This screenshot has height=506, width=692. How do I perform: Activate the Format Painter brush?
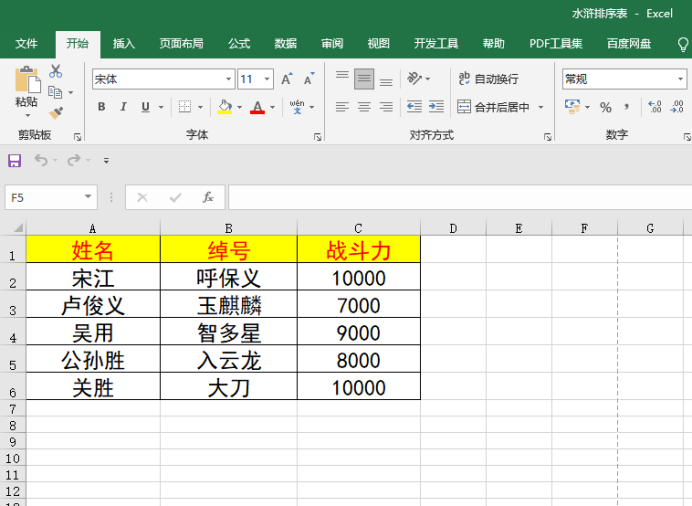(x=56, y=113)
